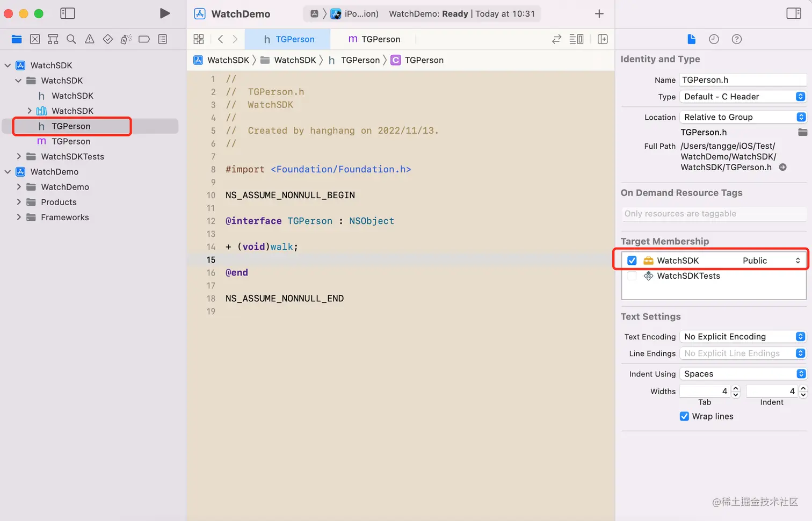Screen dimensions: 812x521
Task: Reveal TGPerson.h full path in Finder
Action: click(x=783, y=168)
